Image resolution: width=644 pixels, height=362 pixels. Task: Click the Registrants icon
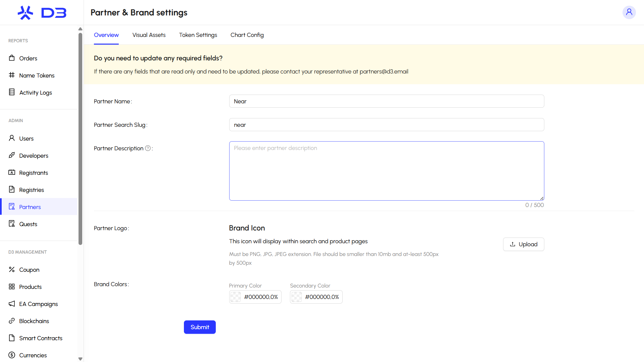pos(12,172)
